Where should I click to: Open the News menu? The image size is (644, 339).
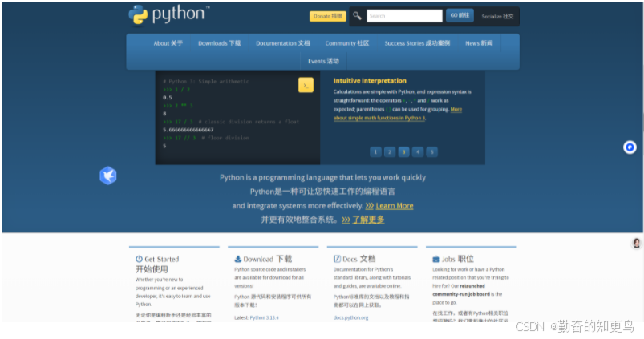point(479,43)
